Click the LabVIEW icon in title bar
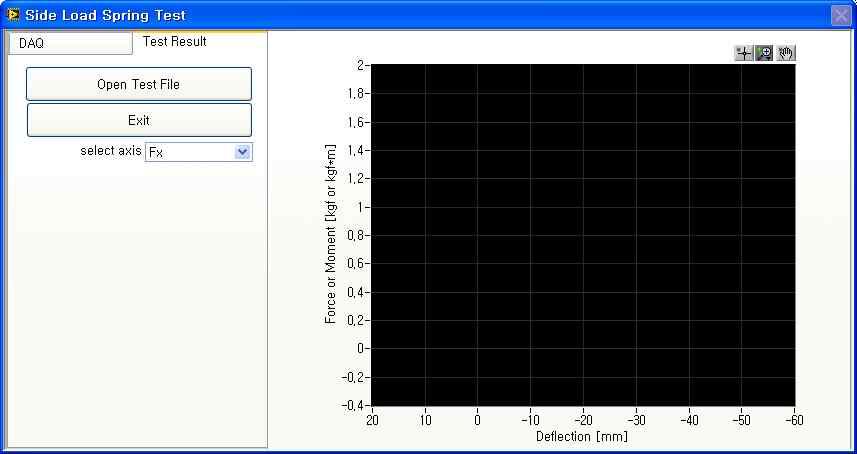857x454 pixels. pos(13,15)
